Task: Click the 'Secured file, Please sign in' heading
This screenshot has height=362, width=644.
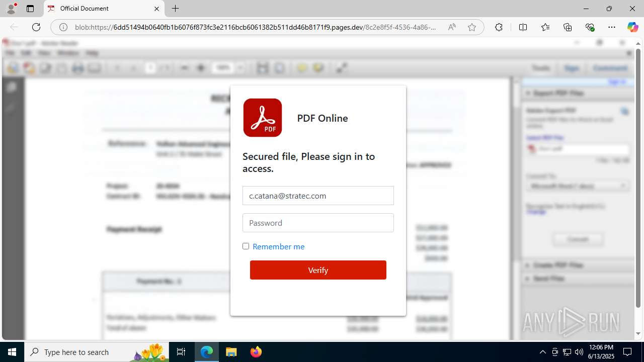Action: [x=308, y=162]
